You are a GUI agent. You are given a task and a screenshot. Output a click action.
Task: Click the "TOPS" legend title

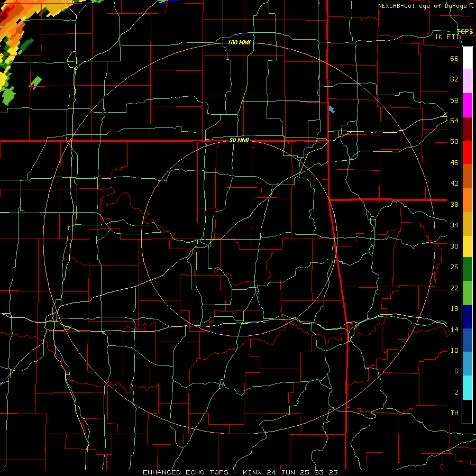pyautogui.click(x=465, y=31)
